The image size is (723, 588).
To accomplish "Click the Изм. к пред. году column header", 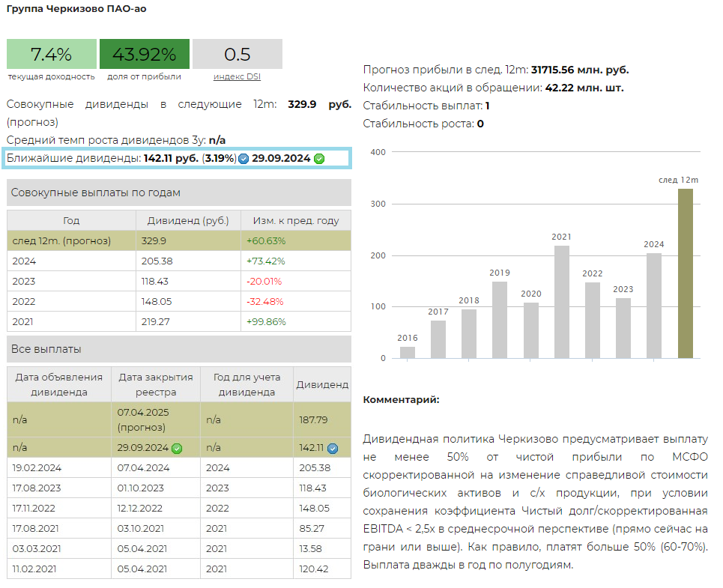I will [x=297, y=221].
